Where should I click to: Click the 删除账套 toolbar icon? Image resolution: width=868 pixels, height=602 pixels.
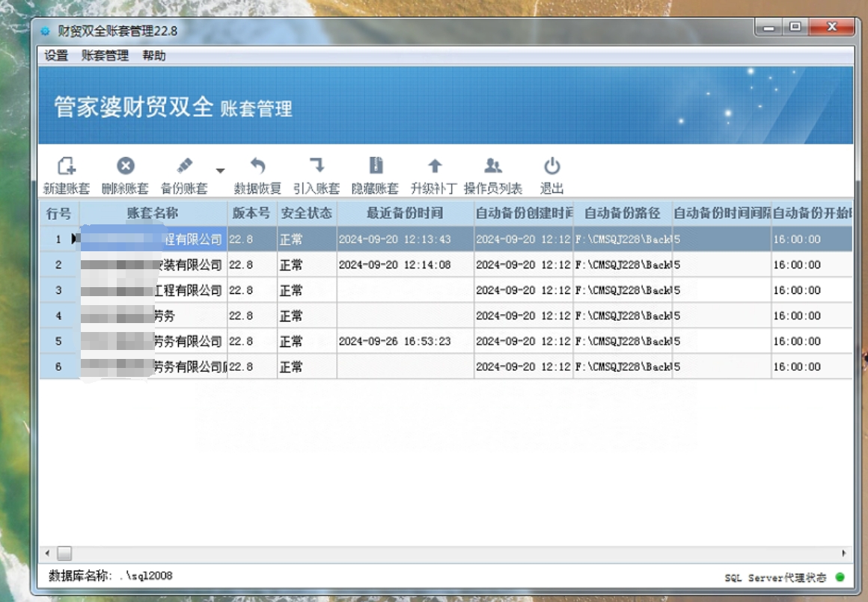click(x=126, y=166)
